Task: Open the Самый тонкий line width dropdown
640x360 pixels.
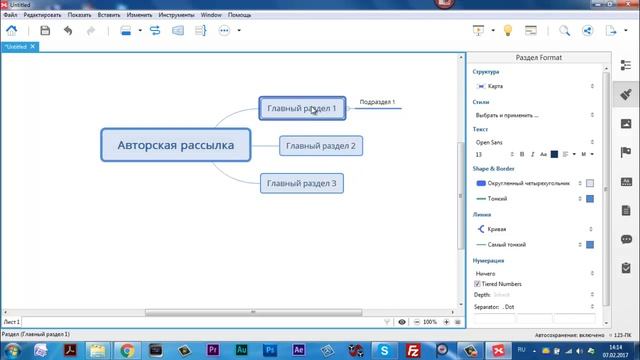Action: pyautogui.click(x=529, y=244)
